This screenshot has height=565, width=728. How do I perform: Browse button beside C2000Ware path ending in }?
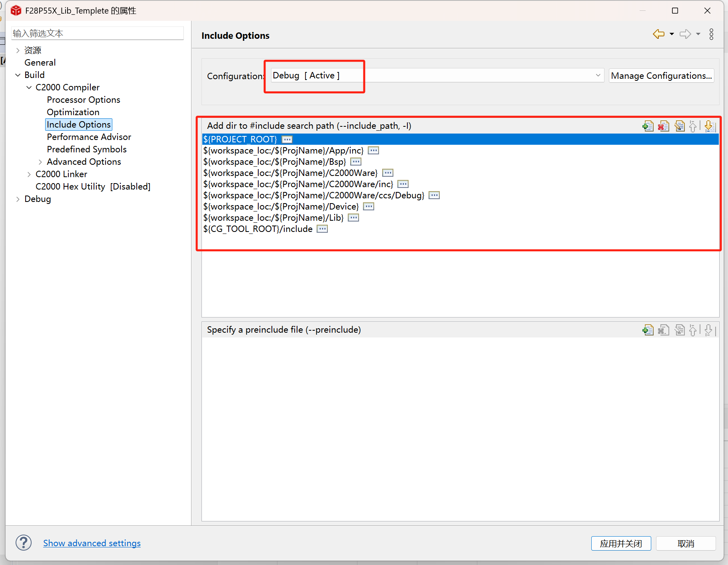coord(388,173)
